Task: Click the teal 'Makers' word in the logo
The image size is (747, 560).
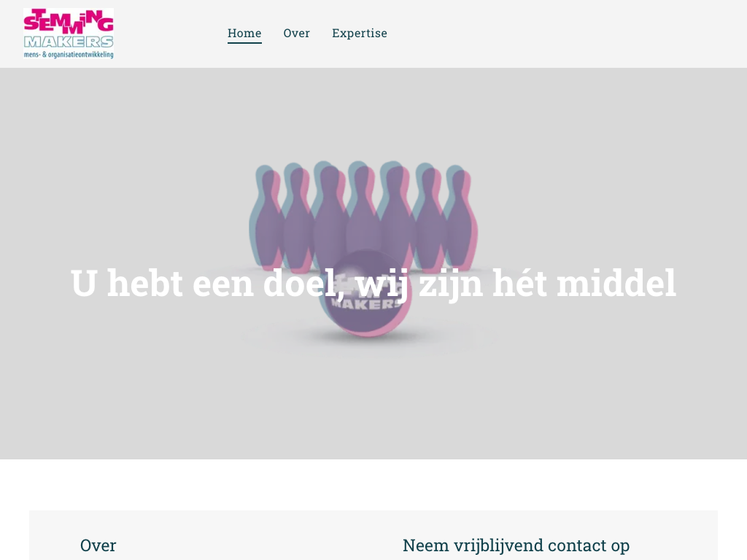Action: pos(69,42)
